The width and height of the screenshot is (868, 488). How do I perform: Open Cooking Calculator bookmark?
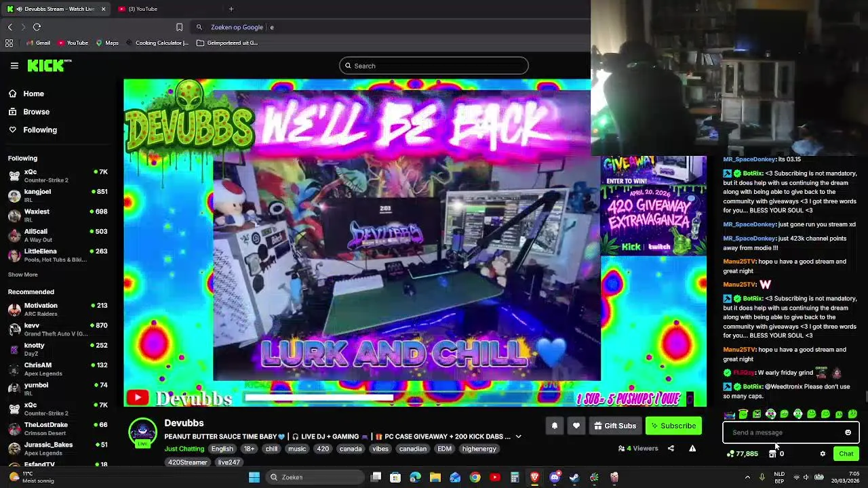(157, 43)
